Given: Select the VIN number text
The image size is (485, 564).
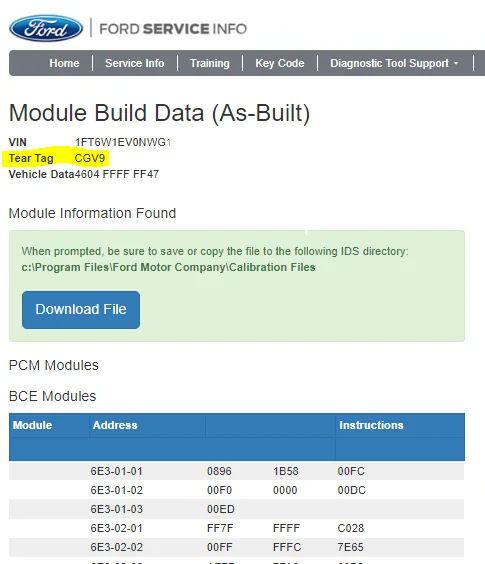Looking at the screenshot, I should 123,142.
